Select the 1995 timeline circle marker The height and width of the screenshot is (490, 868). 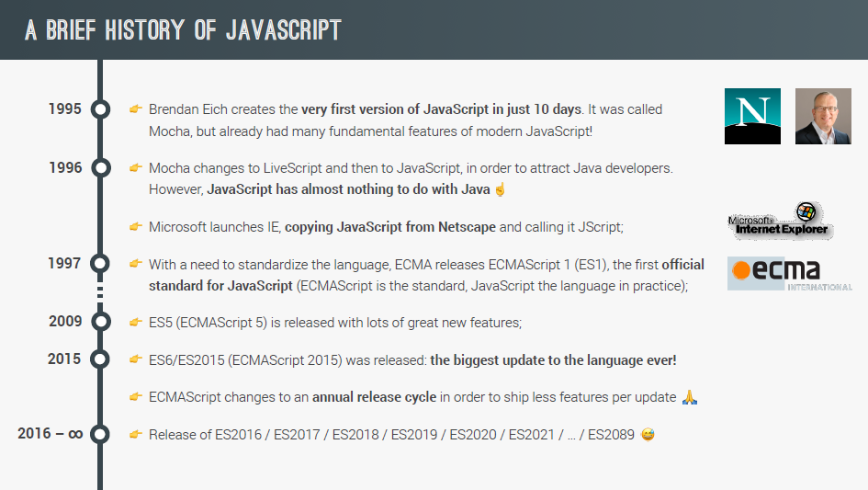point(100,109)
